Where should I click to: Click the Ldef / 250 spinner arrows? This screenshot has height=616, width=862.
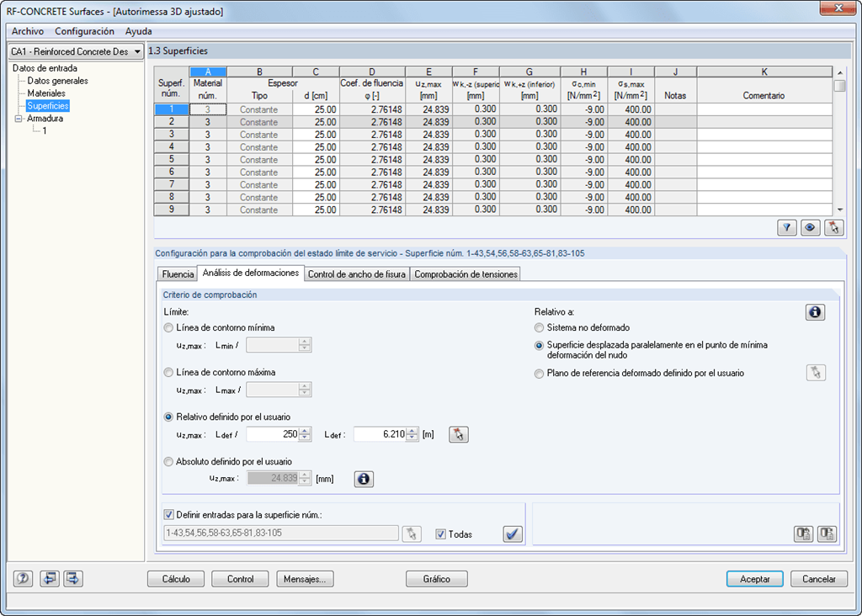coord(306,434)
